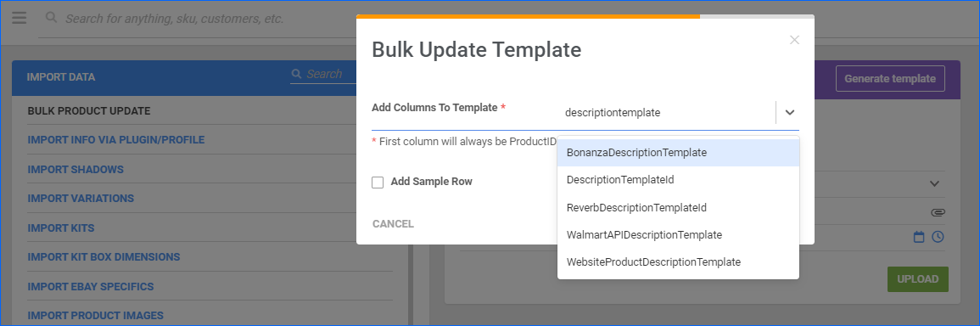Enable the Add Sample Row checkbox
The height and width of the screenshot is (326, 980).
pos(378,182)
